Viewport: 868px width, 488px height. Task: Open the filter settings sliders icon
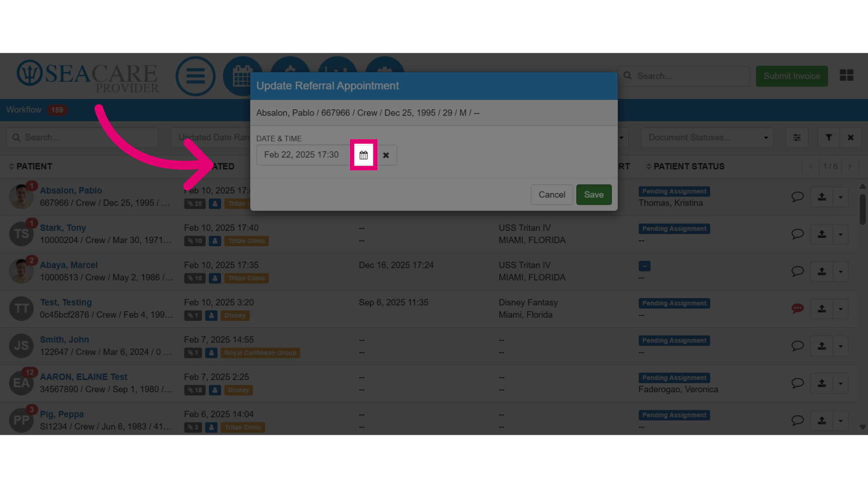click(797, 137)
